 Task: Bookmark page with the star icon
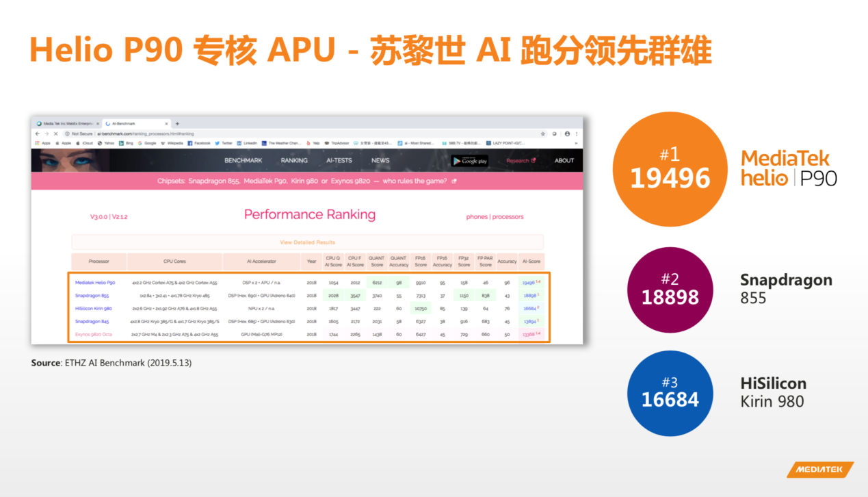[542, 133]
